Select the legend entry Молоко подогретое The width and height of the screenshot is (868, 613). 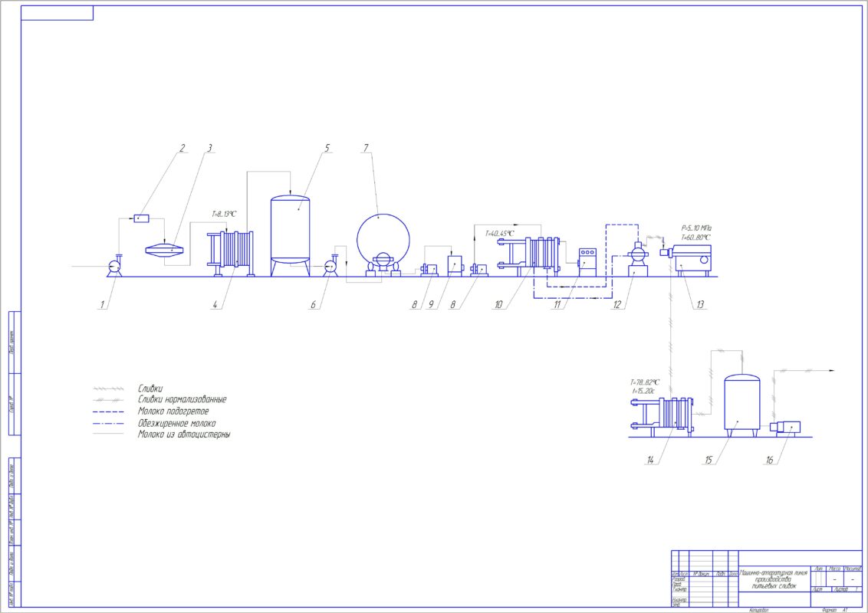pos(173,411)
